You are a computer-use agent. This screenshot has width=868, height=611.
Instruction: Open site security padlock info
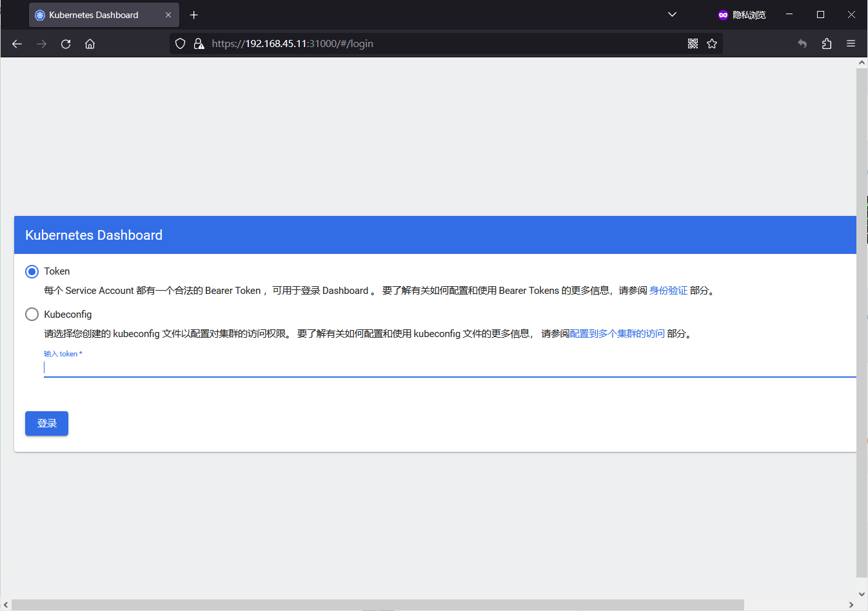point(199,44)
